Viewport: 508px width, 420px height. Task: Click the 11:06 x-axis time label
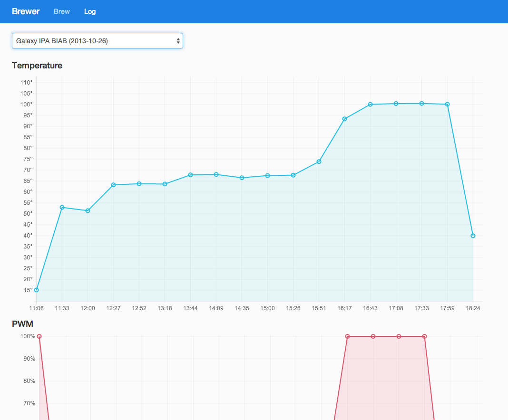click(x=36, y=308)
